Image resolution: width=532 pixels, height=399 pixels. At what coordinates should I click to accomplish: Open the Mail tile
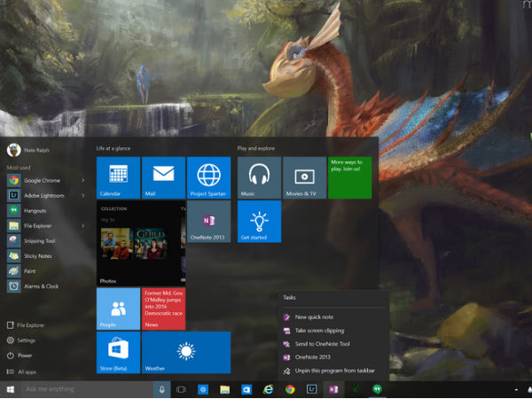163,176
